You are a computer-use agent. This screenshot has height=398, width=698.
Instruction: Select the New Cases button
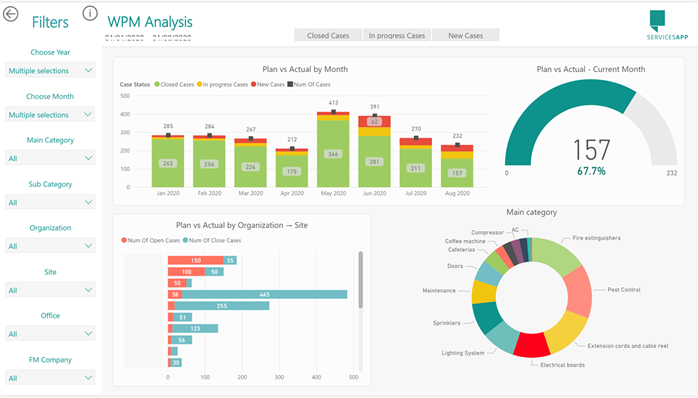click(466, 35)
